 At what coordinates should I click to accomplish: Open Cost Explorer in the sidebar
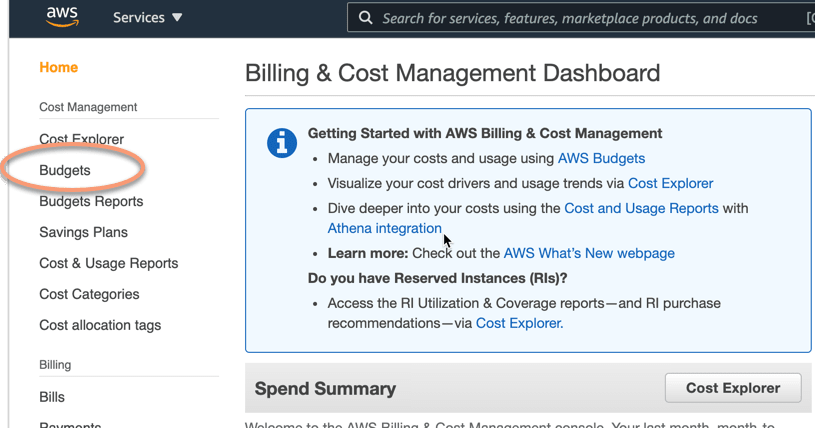[82, 139]
